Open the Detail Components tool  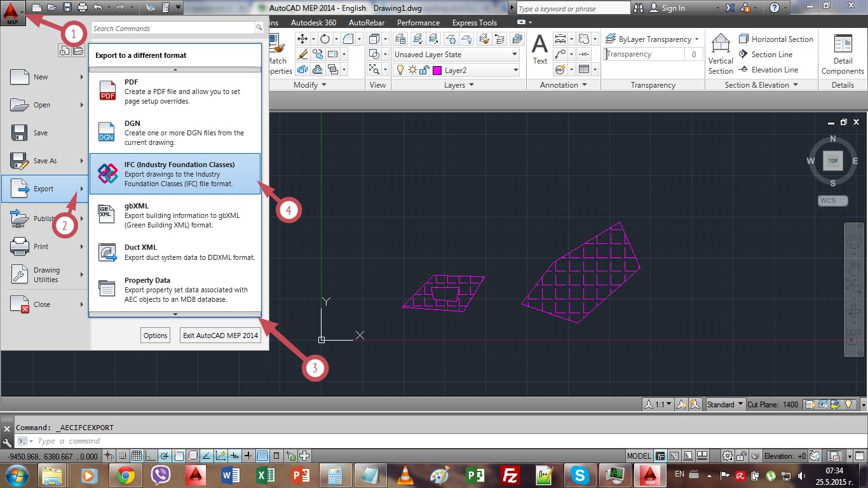843,54
